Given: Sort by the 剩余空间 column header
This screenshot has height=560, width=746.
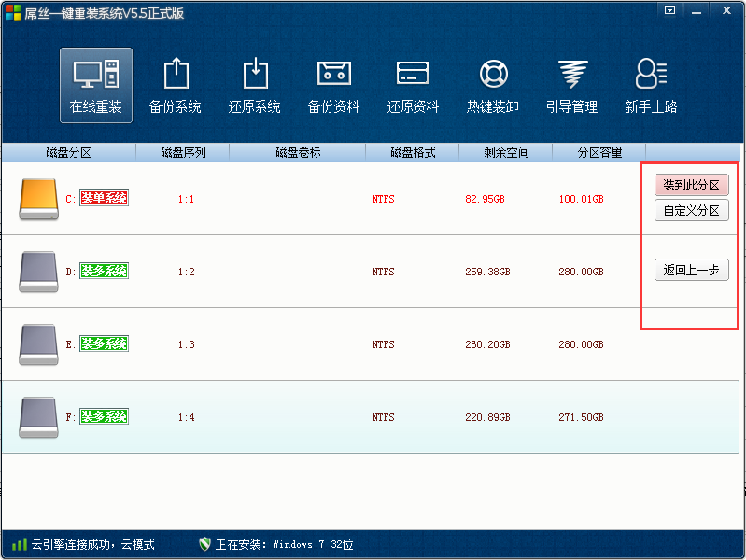Looking at the screenshot, I should click(506, 152).
